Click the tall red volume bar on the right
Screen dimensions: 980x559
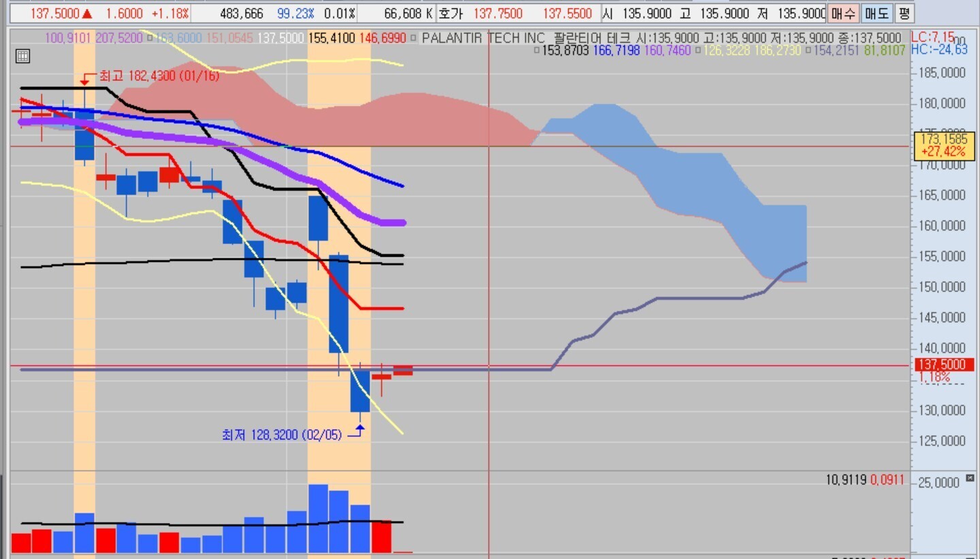click(x=381, y=537)
